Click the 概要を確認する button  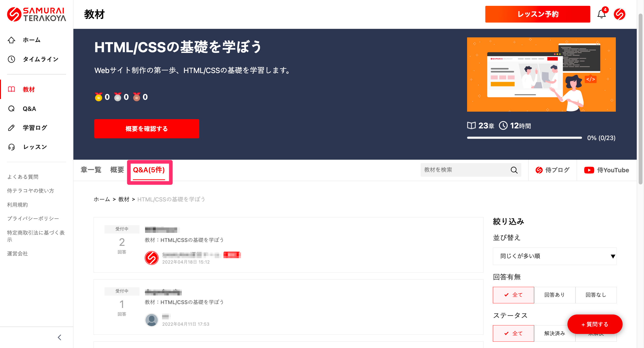[147, 129]
